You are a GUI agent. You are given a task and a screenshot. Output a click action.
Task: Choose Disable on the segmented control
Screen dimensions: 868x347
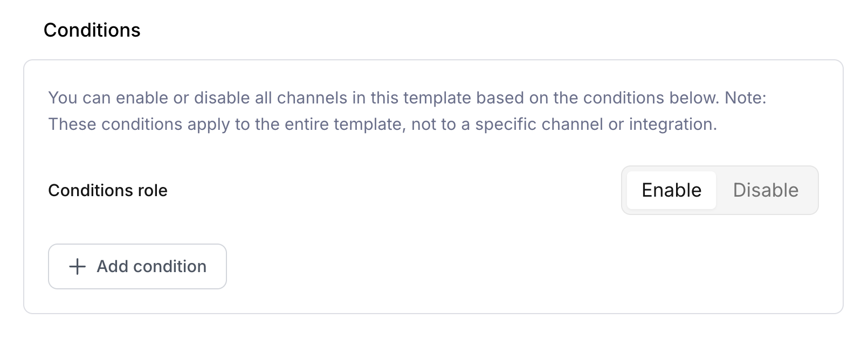click(766, 190)
